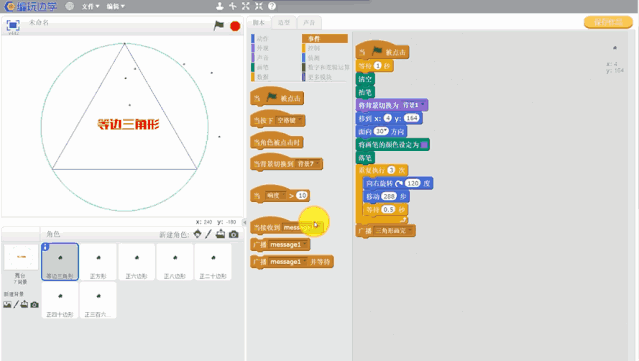
Task: Select the 正方形 sprite thumbnail
Action: [98, 262]
